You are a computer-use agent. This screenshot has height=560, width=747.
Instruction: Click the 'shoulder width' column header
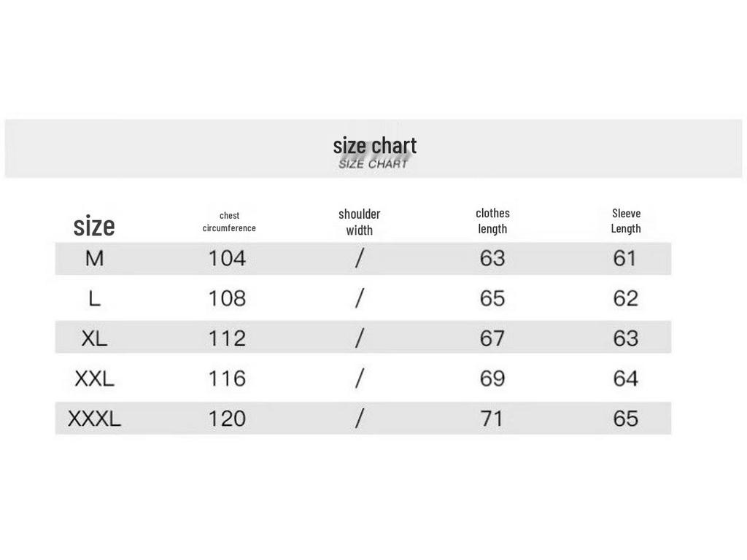[359, 222]
